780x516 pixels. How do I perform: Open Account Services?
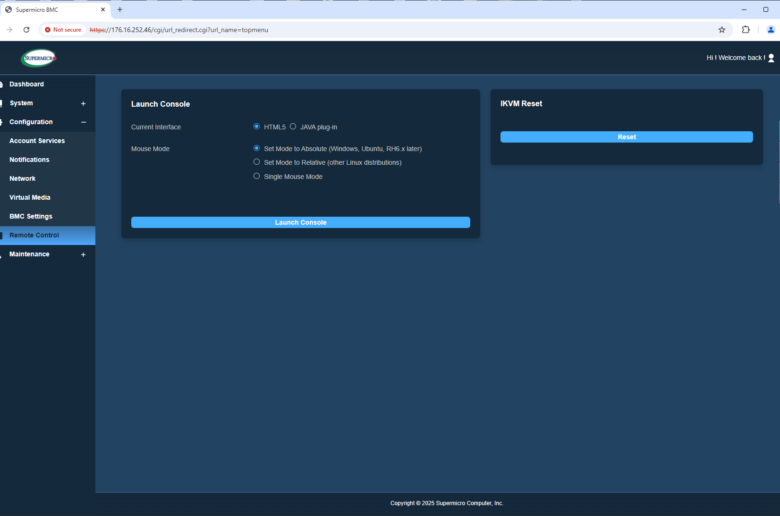(37, 141)
